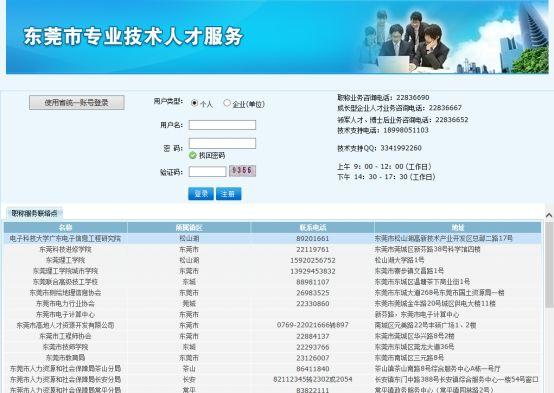The width and height of the screenshot is (554, 393).
Task: Switch to the 职称服务联络点 tab
Action: [x=35, y=213]
